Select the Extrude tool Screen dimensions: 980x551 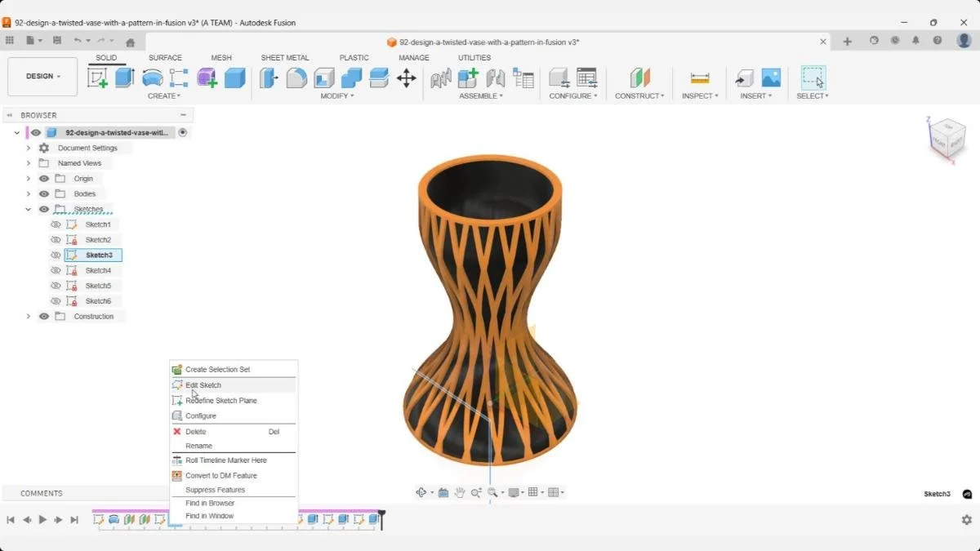125,78
